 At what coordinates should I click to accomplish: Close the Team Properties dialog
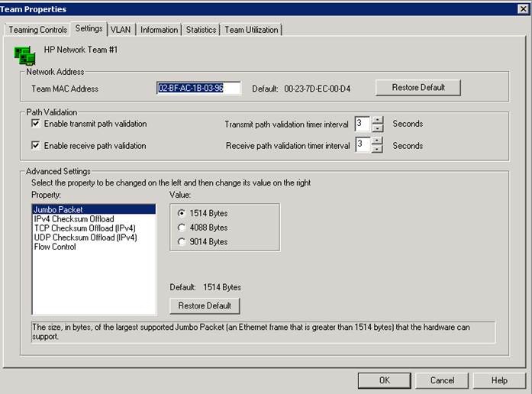coord(523,8)
